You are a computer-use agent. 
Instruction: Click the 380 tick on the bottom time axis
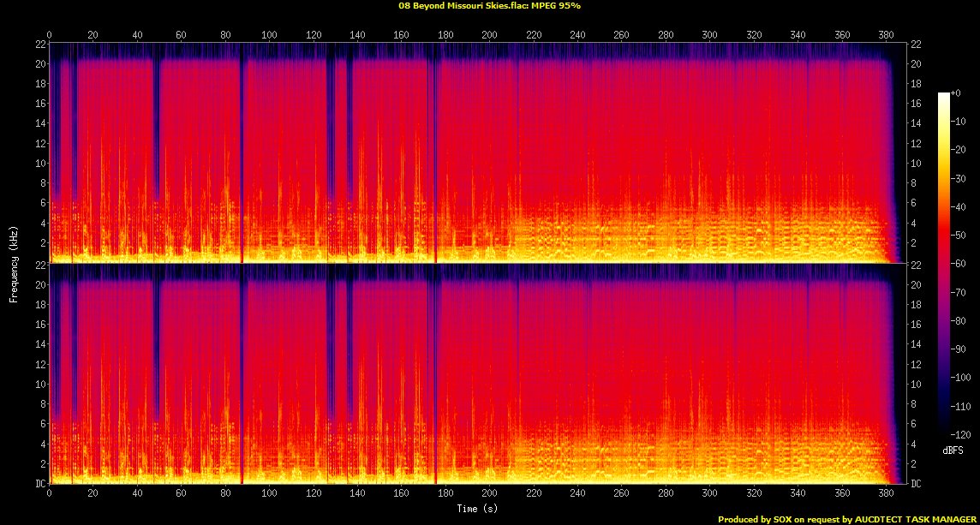click(885, 494)
